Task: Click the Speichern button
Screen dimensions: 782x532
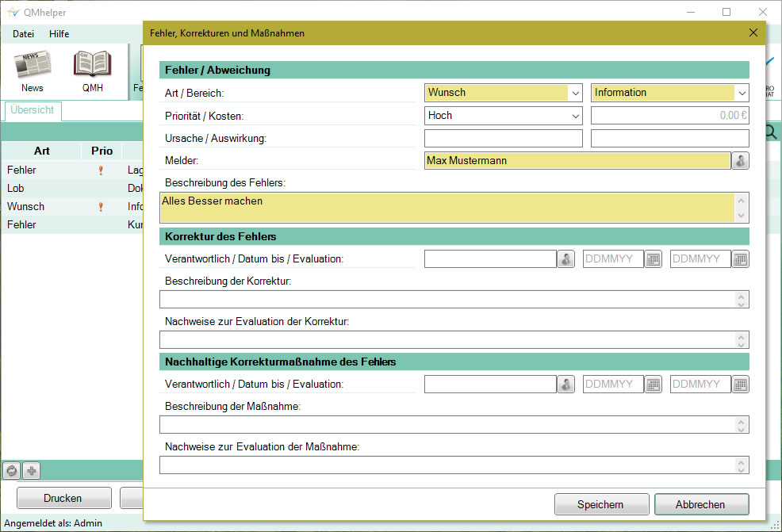Action: point(601,504)
